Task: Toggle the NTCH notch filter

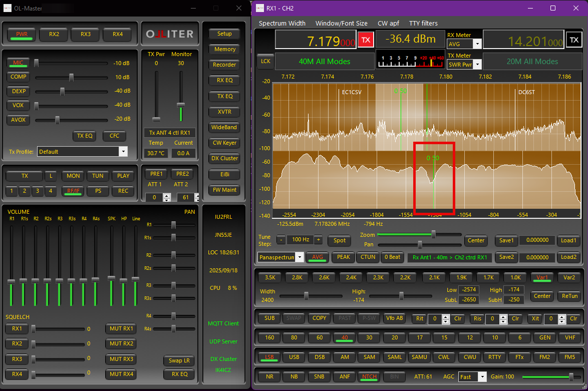Action: [x=369, y=376]
